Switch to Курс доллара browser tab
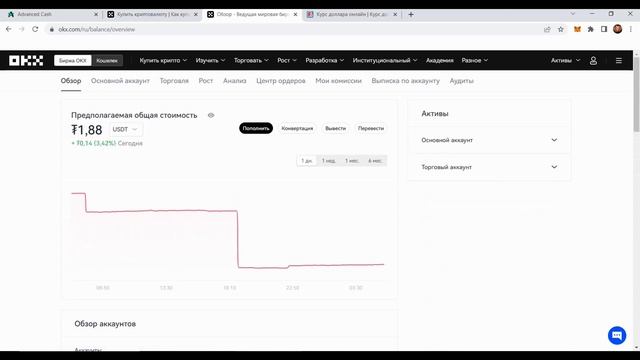The width and height of the screenshot is (640, 360). click(352, 14)
